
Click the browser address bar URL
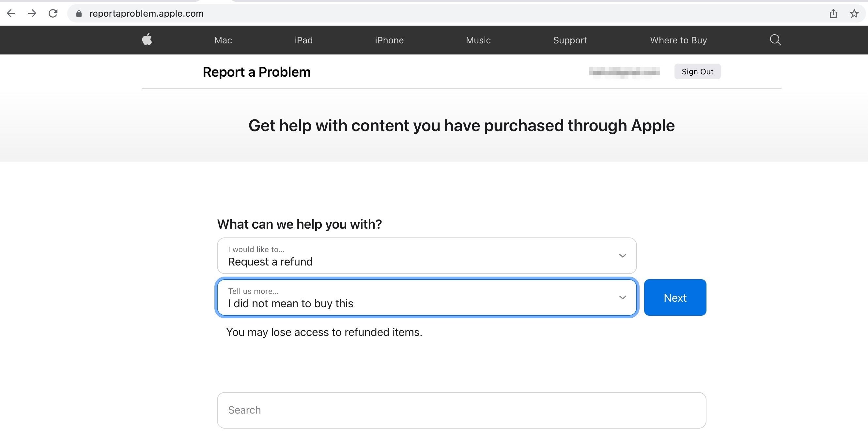(146, 13)
